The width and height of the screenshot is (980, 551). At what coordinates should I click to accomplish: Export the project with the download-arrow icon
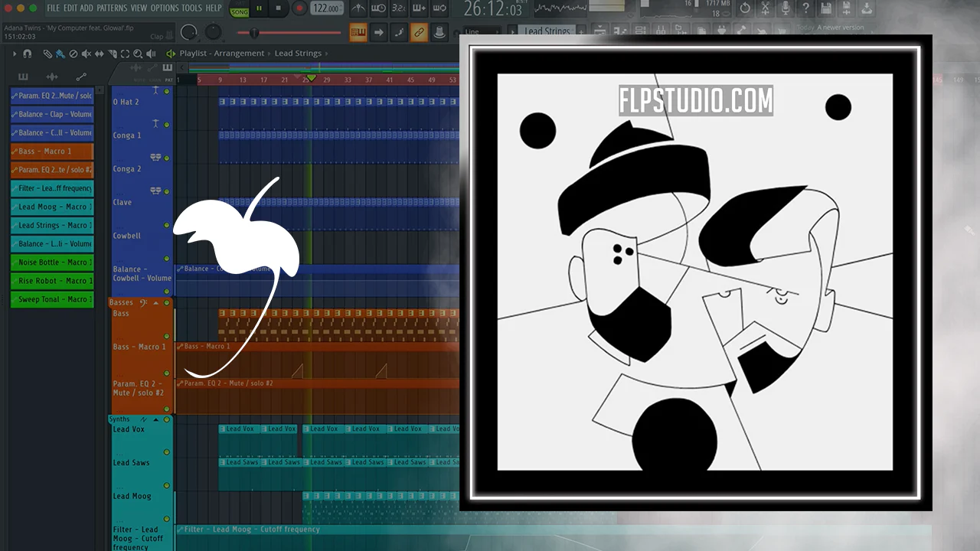coord(867,9)
